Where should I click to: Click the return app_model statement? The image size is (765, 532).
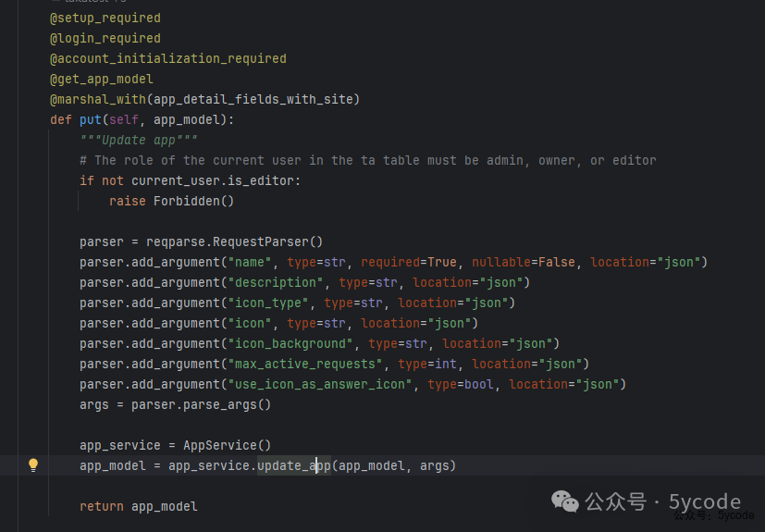pos(138,506)
